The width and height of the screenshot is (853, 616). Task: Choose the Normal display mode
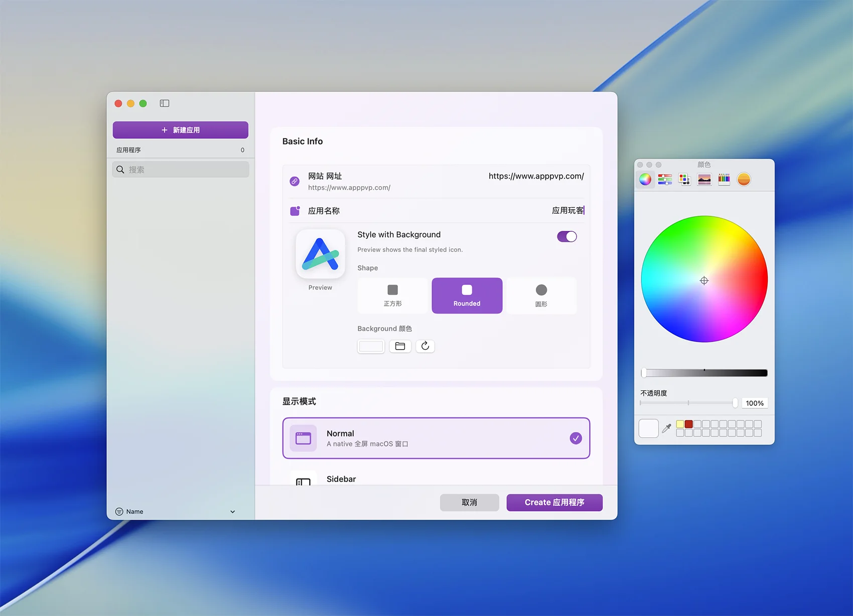(x=436, y=438)
